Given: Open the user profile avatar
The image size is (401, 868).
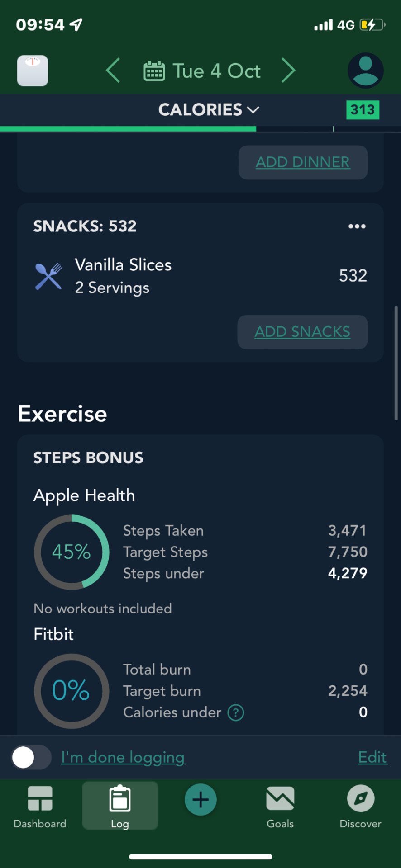Looking at the screenshot, I should [365, 71].
